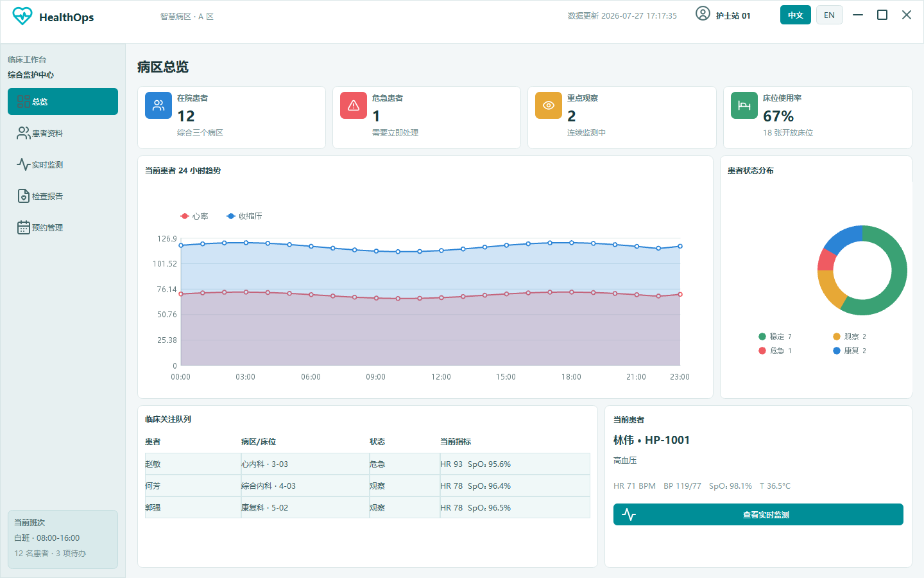
Task: Open the 总览 menu item
Action: tap(63, 101)
